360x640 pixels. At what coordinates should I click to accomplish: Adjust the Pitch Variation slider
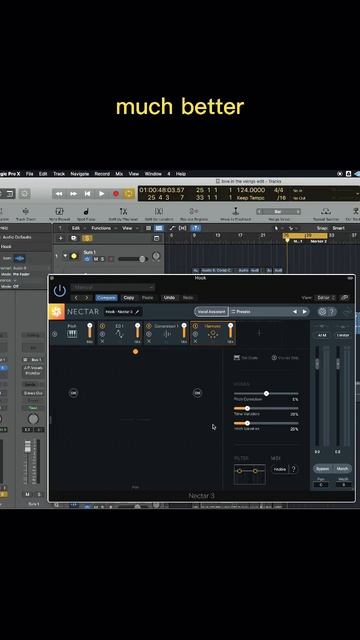[x=266, y=424]
